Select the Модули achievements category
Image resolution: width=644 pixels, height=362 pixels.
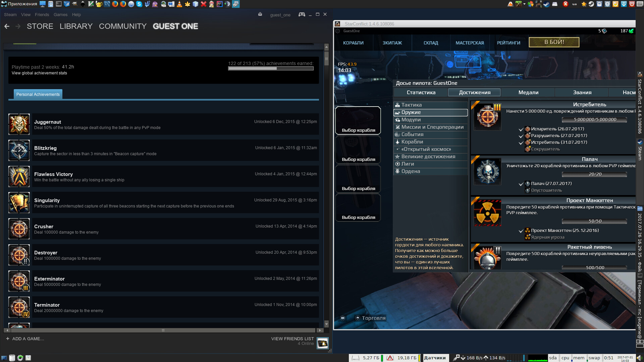coord(431,120)
